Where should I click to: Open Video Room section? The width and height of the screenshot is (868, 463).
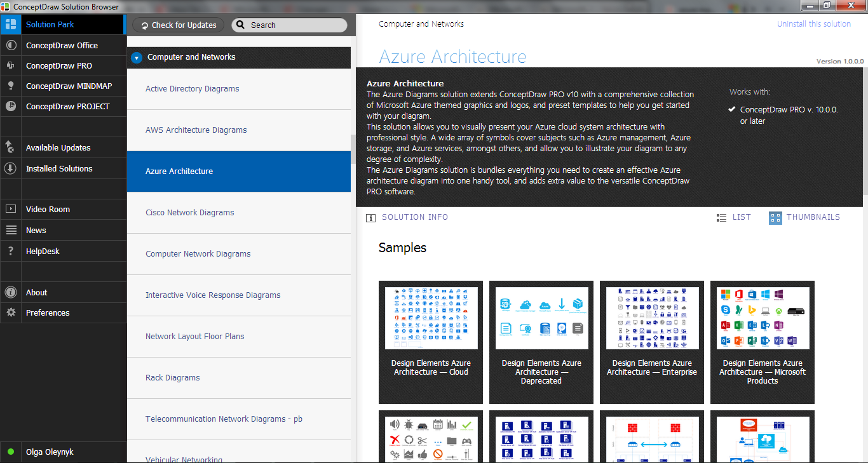point(63,209)
